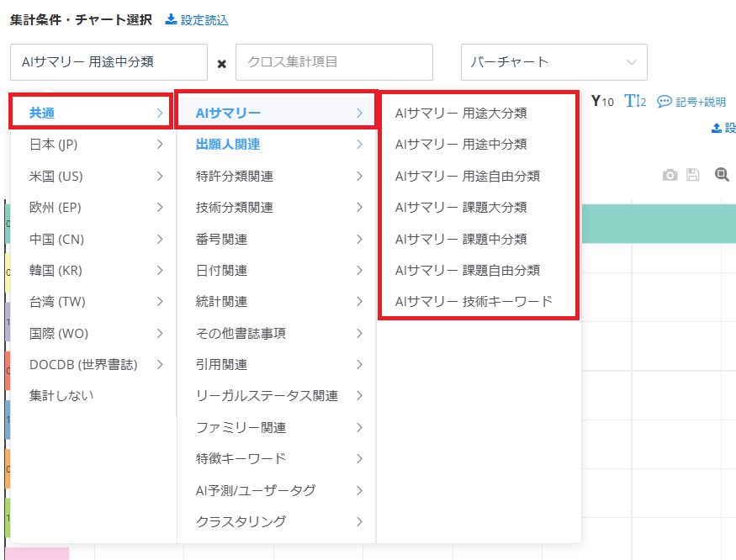Click the camera snapshot icon
The width and height of the screenshot is (736, 560).
pyautogui.click(x=670, y=175)
